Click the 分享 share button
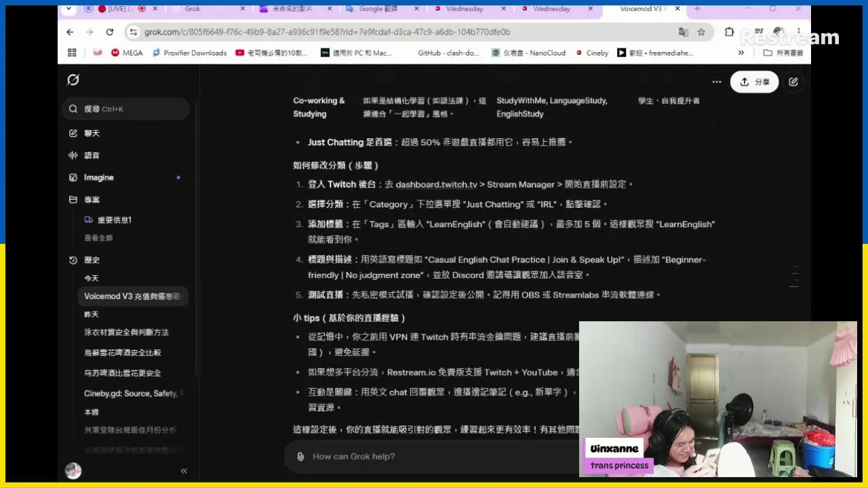 (754, 81)
